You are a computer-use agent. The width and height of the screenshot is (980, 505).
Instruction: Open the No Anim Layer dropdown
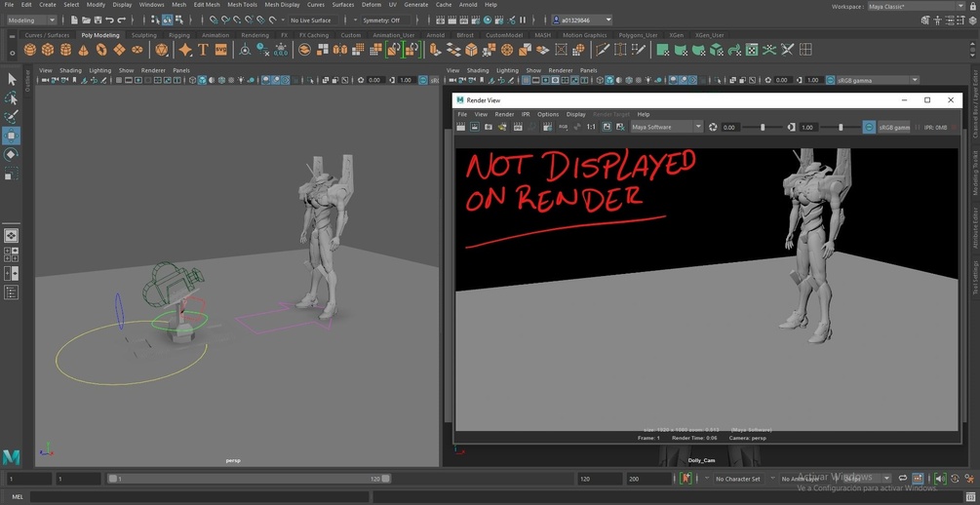(804, 479)
